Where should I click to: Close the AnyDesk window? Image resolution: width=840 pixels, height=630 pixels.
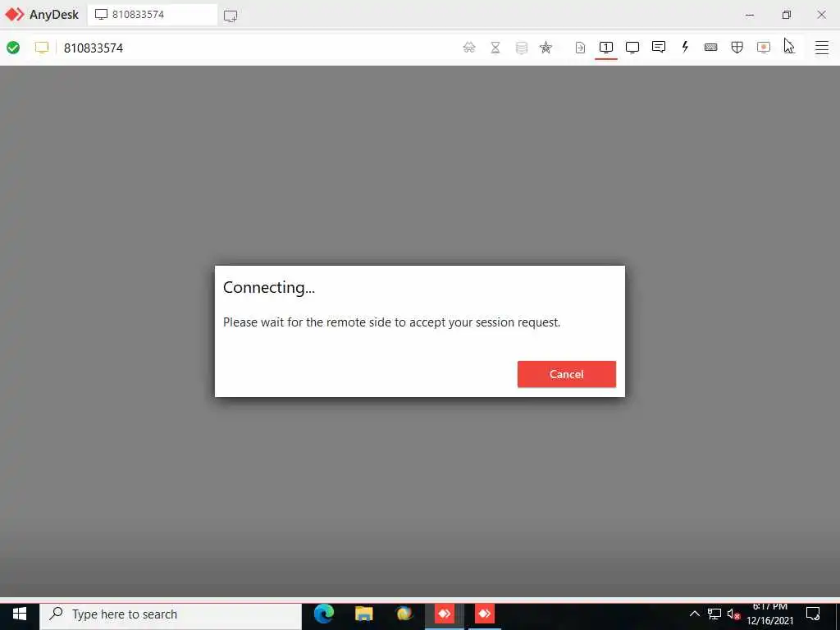pos(821,15)
